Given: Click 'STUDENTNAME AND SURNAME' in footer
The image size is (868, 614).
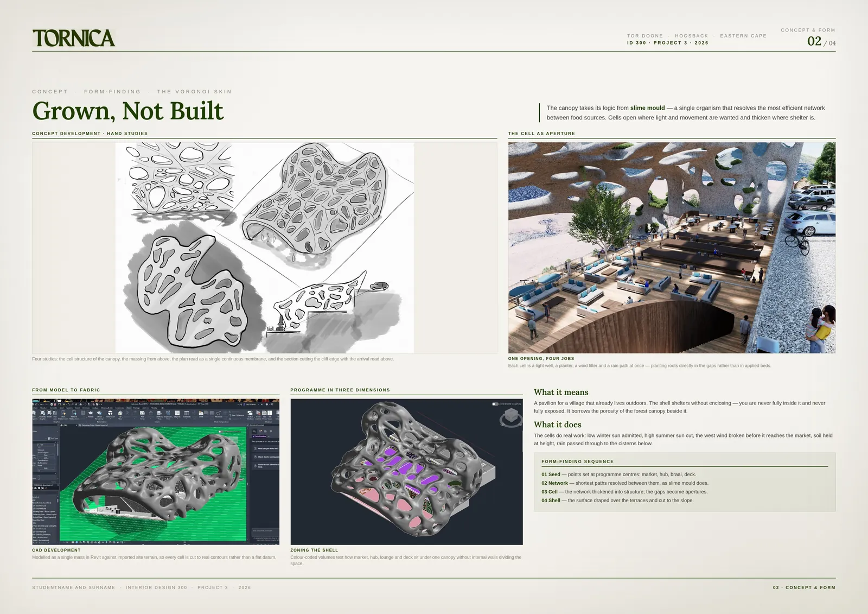Looking at the screenshot, I should pos(74,587).
